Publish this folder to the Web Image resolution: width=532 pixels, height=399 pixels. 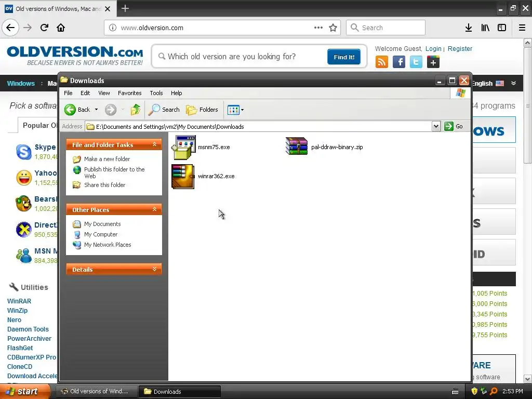pyautogui.click(x=114, y=172)
